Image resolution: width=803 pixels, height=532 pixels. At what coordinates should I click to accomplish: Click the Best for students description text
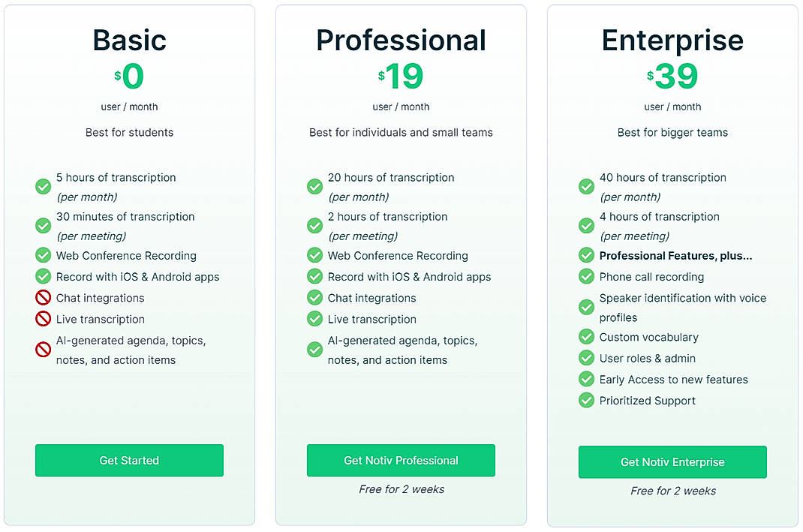(x=129, y=132)
